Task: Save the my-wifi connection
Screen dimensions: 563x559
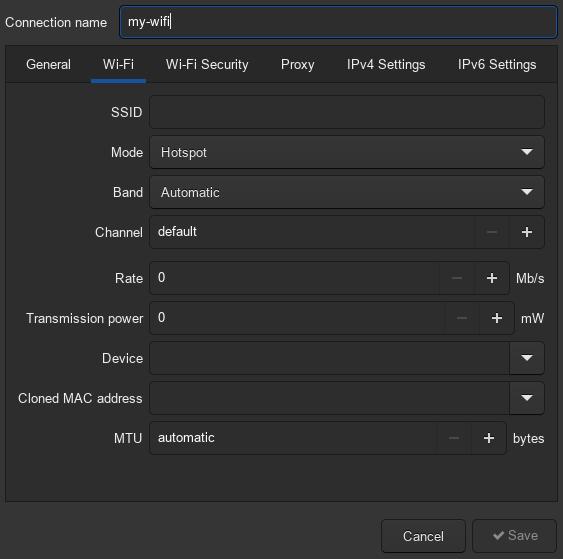Action: tap(515, 536)
